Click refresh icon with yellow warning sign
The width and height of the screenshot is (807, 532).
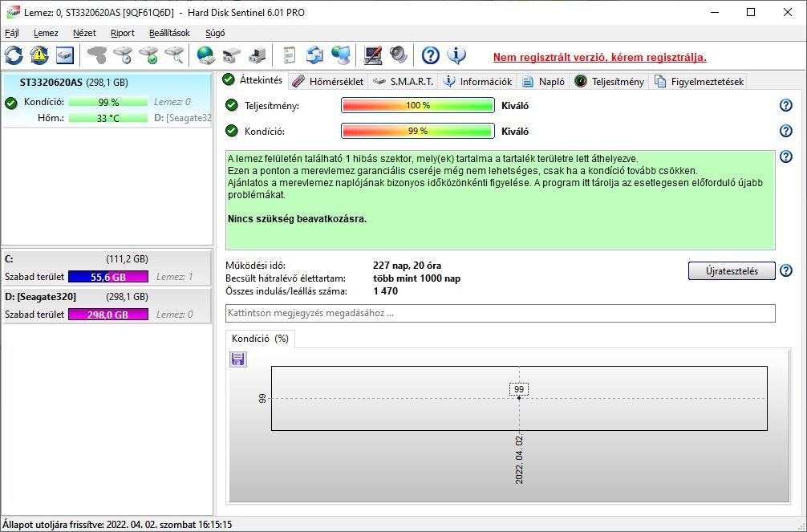pos(39,55)
